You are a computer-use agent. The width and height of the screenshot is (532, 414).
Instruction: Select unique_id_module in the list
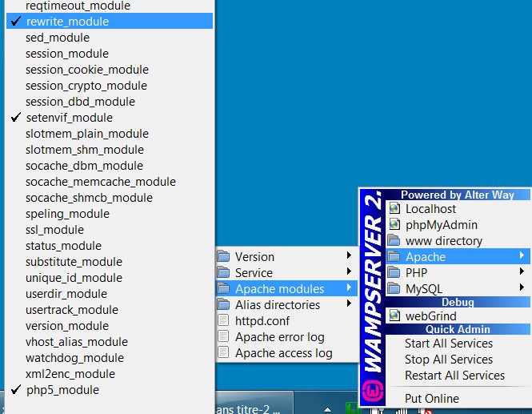(x=110, y=278)
